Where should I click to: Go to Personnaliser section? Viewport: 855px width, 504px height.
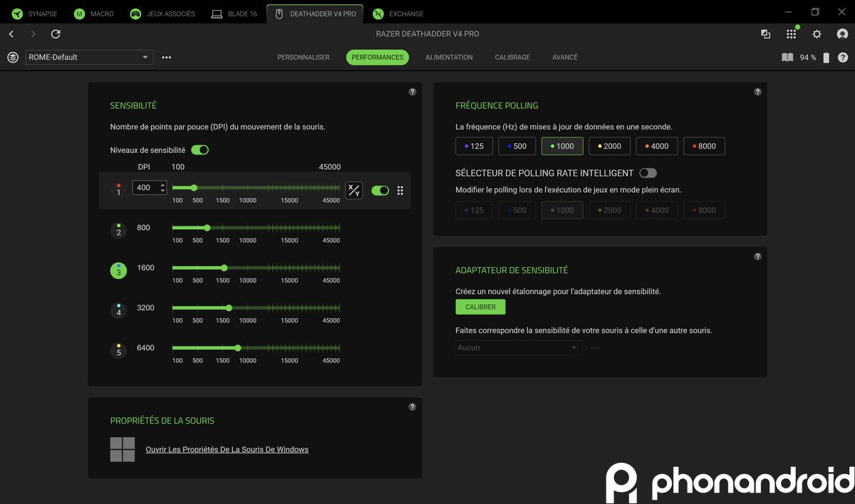point(304,57)
